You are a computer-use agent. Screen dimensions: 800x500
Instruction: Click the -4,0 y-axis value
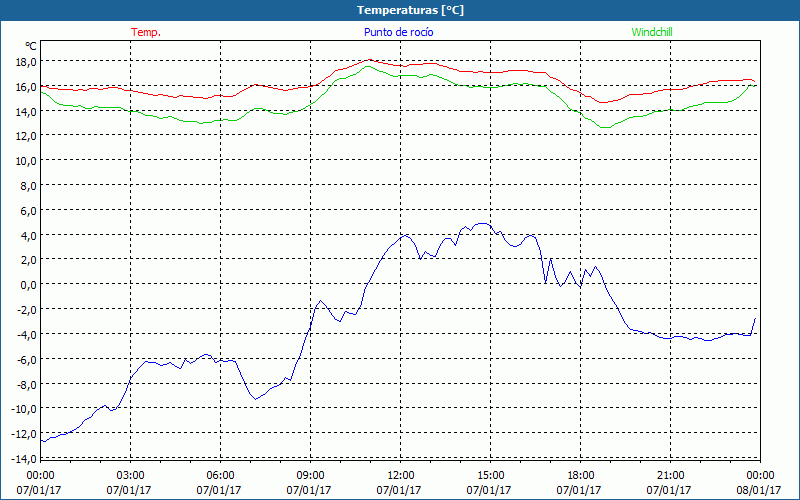point(27,334)
